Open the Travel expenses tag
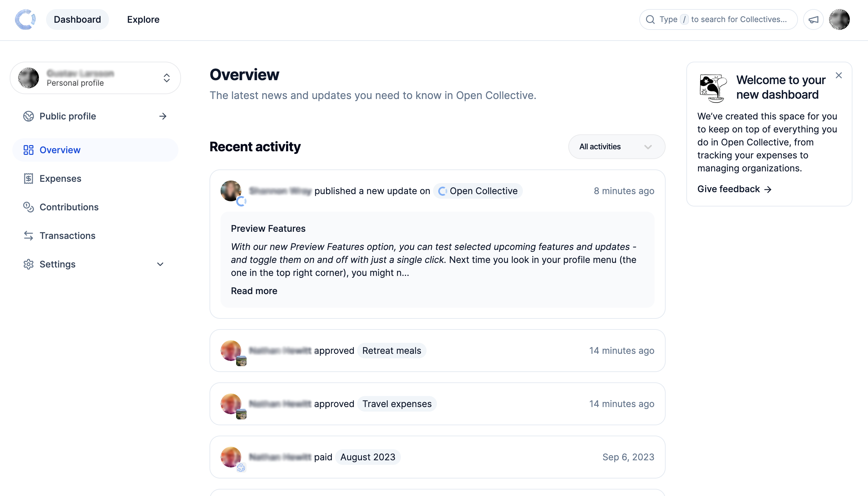Screen dimensions: 868x496 coord(397,404)
